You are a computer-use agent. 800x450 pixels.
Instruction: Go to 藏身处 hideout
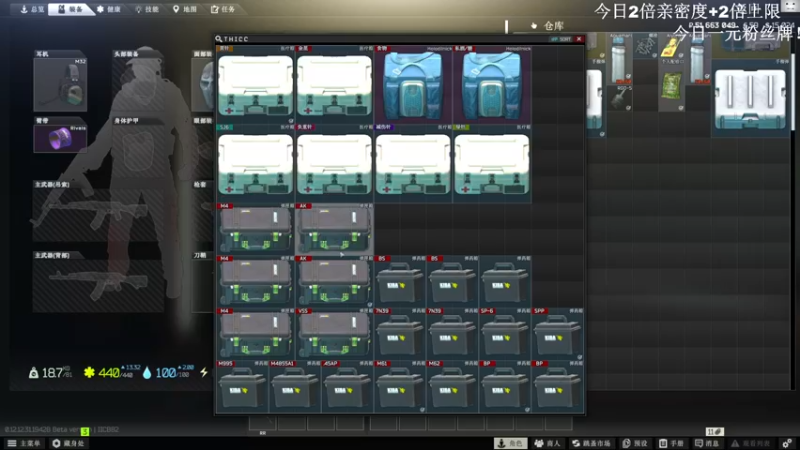click(x=68, y=443)
